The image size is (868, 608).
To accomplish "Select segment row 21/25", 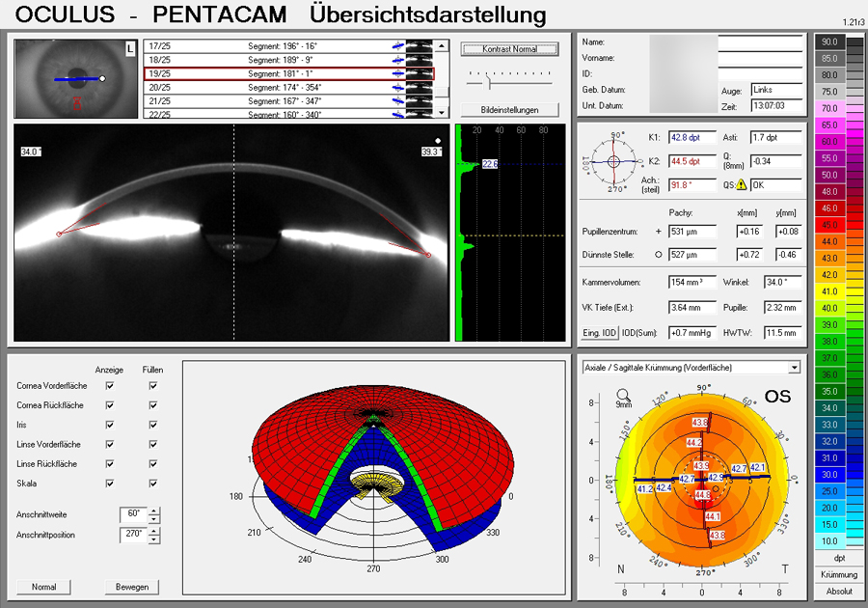I will [x=288, y=101].
